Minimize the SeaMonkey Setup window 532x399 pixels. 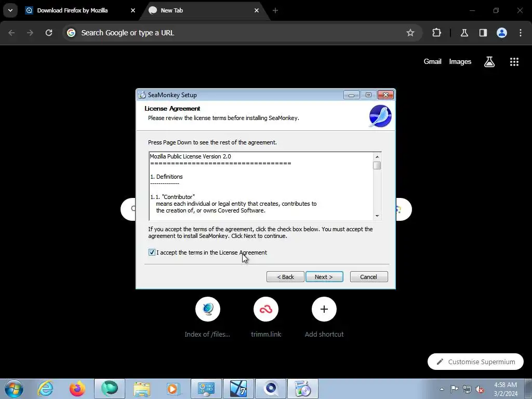352,95
